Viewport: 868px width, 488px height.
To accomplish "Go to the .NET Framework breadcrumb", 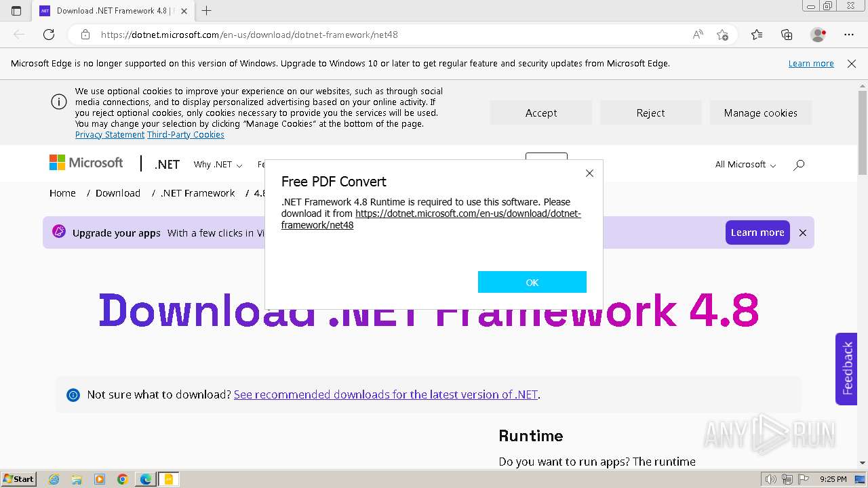I will click(x=197, y=193).
